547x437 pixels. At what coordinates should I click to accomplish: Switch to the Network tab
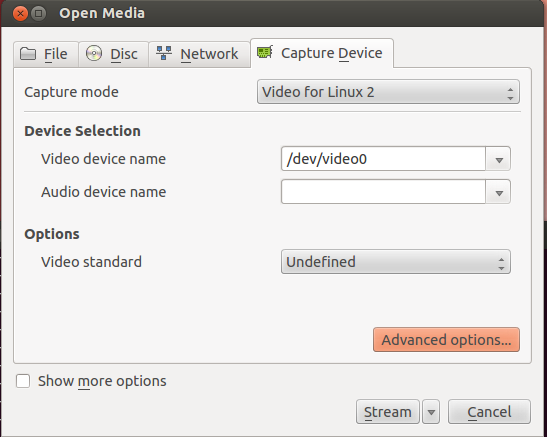coord(199,54)
